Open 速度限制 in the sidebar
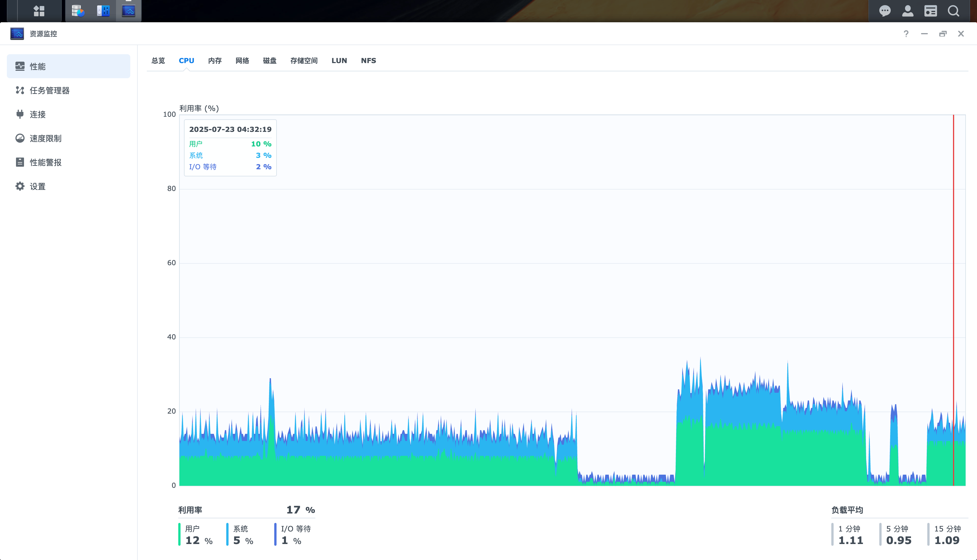The height and width of the screenshot is (560, 977). (x=69, y=138)
